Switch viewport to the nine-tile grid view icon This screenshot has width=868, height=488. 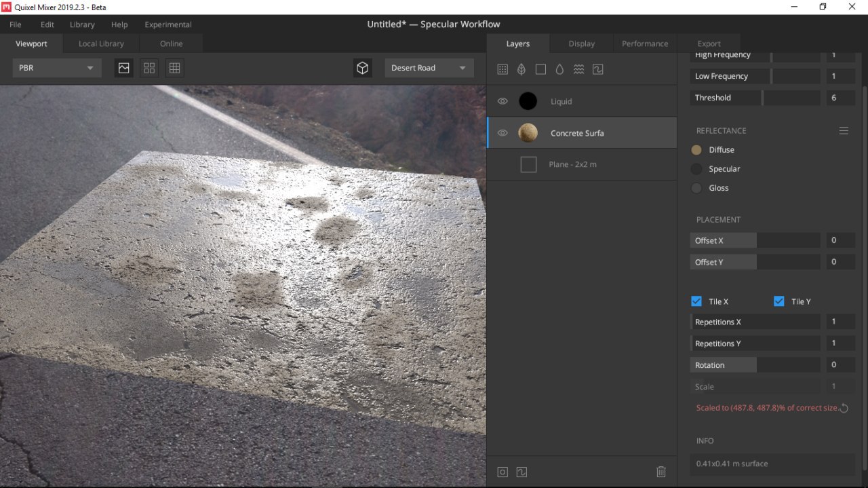click(x=174, y=68)
